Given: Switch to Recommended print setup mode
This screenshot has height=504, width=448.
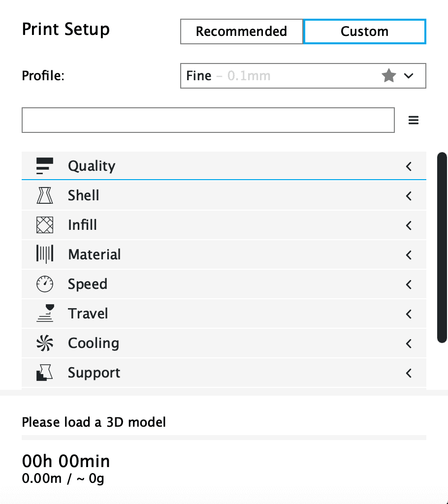Looking at the screenshot, I should click(x=241, y=31).
